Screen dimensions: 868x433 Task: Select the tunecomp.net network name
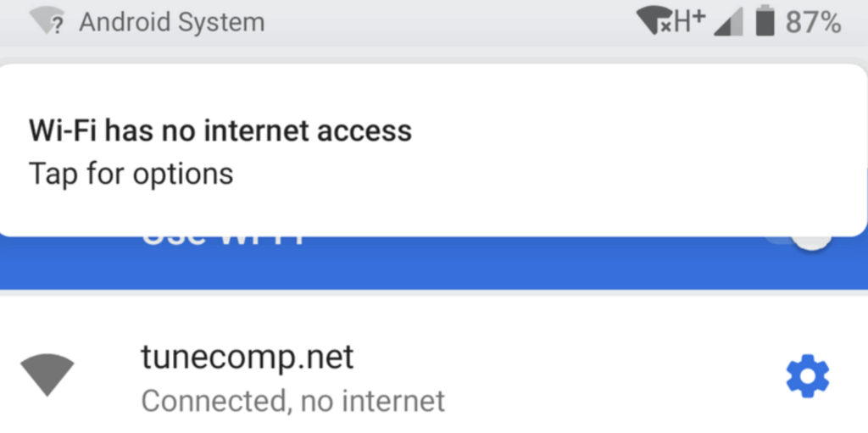[x=248, y=358]
